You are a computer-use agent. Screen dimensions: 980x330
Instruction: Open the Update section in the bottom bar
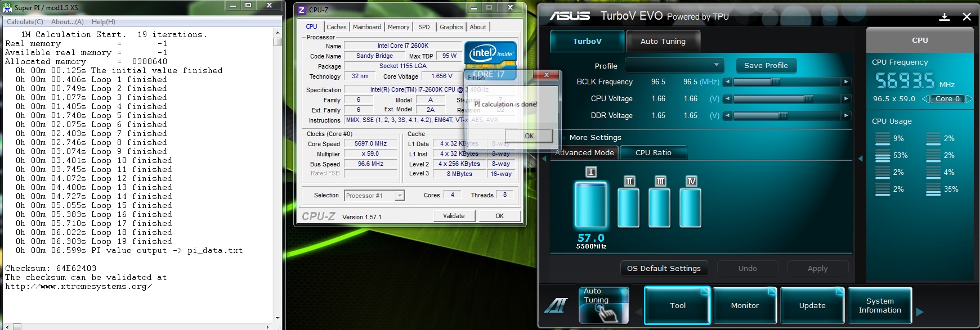click(812, 306)
